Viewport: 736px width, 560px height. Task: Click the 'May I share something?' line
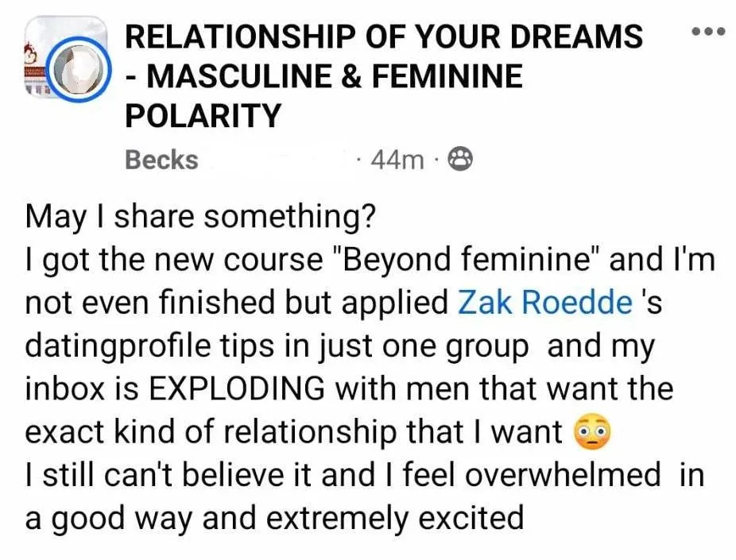coord(201,217)
